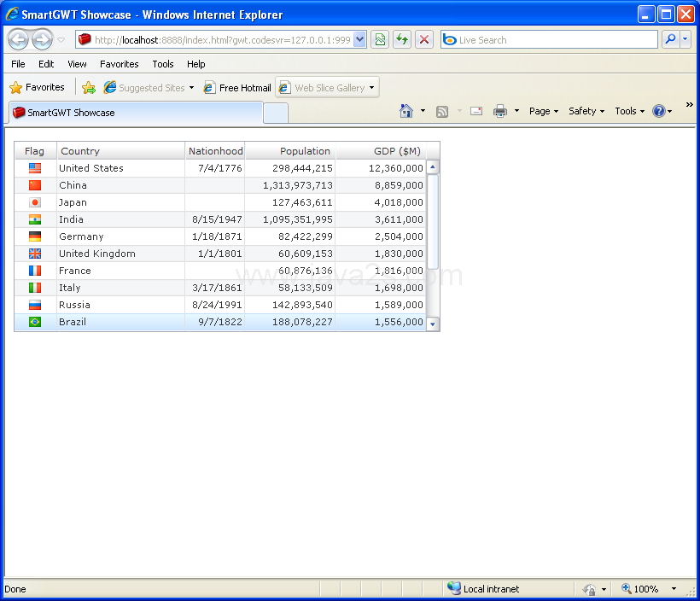Click the Read Mail envelope icon
700x601 pixels.
(476, 111)
